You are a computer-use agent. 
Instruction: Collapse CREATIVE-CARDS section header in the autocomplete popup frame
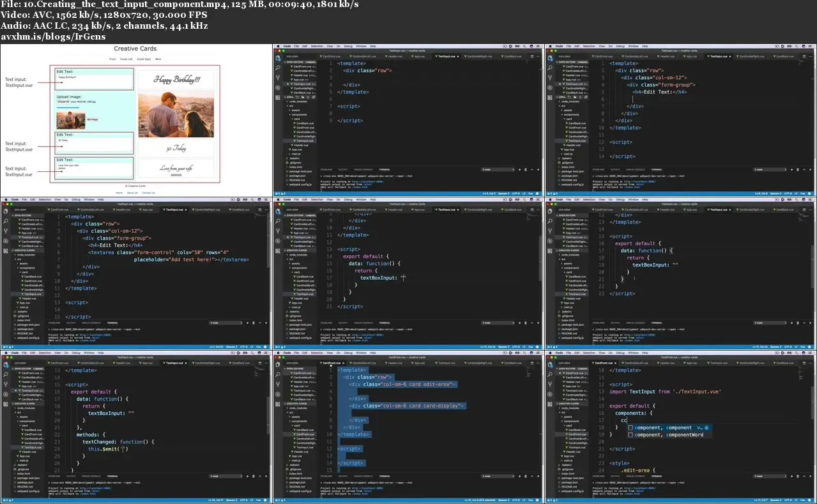[x=572, y=403]
